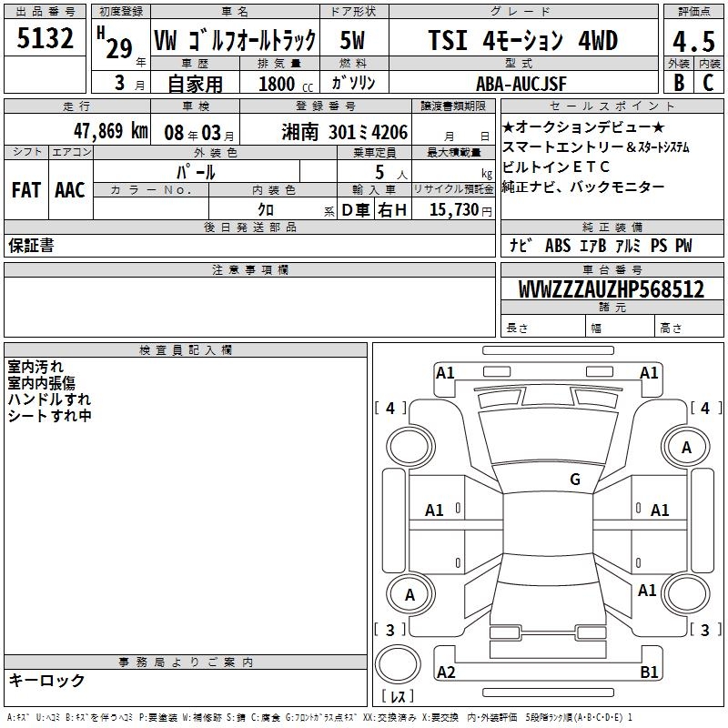The height and width of the screenshot is (728, 728).
Task: Click the 長さ dimension field
Action: click(x=543, y=326)
